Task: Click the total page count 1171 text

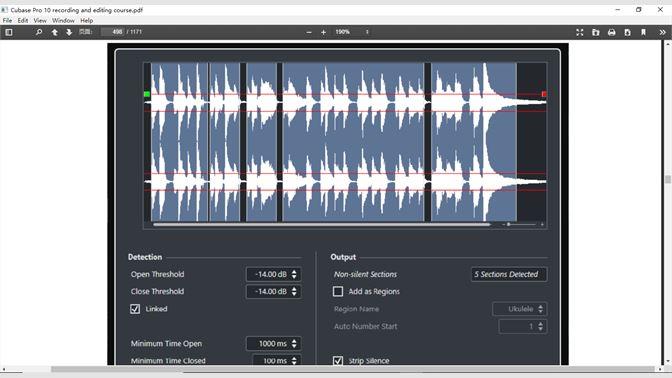Action: coord(136,32)
